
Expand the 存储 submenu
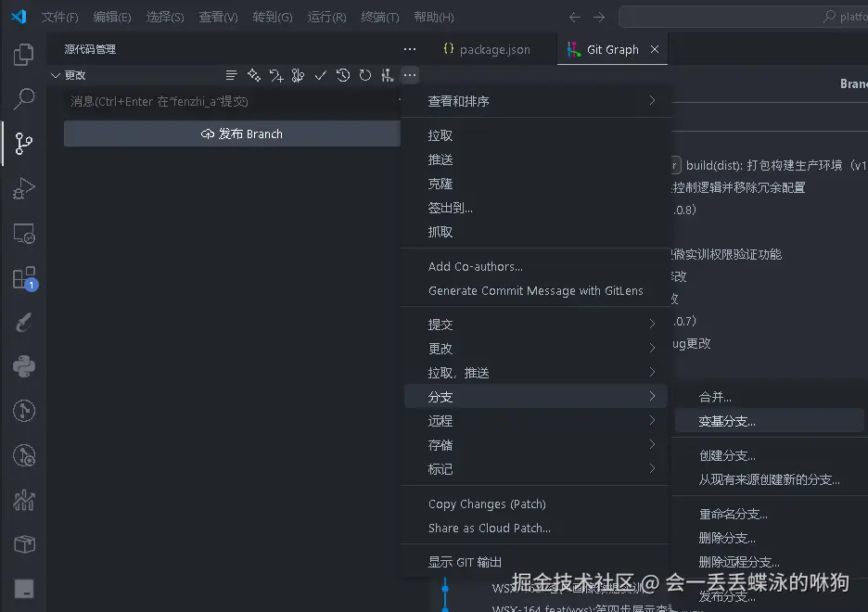pyautogui.click(x=536, y=445)
